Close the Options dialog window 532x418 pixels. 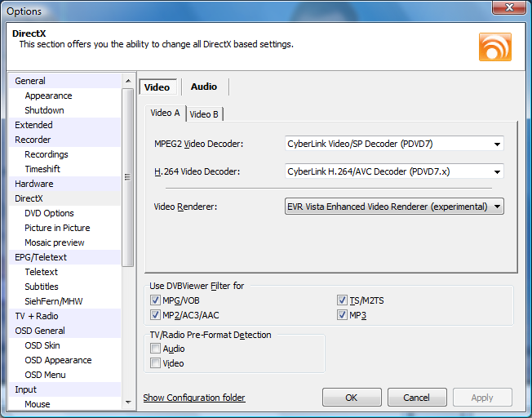509,7
